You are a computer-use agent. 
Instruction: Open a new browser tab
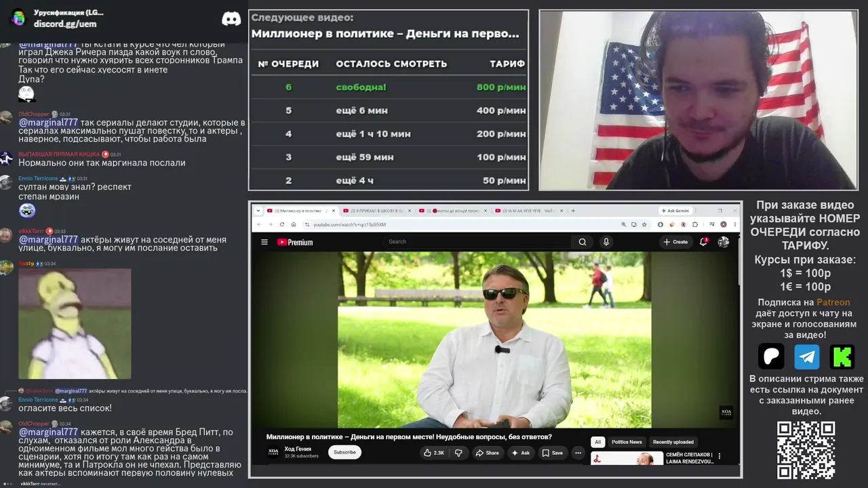pyautogui.click(x=573, y=211)
